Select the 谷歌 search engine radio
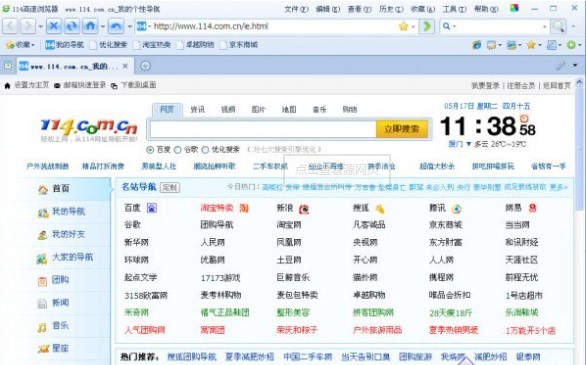 click(x=178, y=150)
